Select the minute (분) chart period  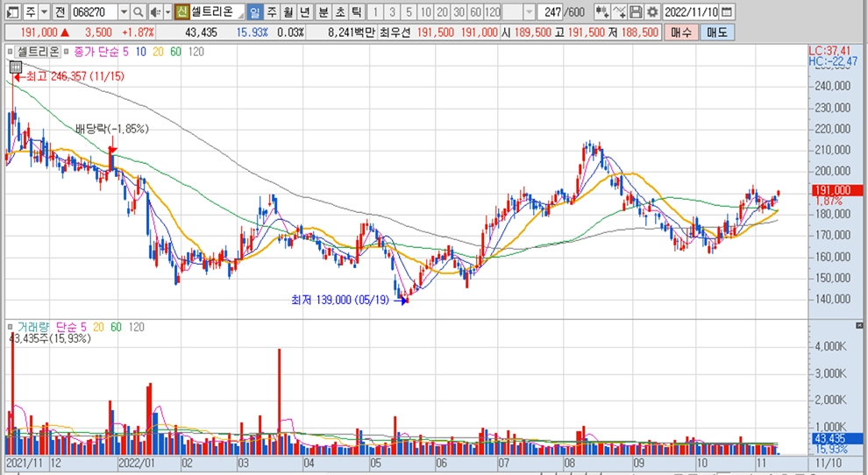(322, 12)
